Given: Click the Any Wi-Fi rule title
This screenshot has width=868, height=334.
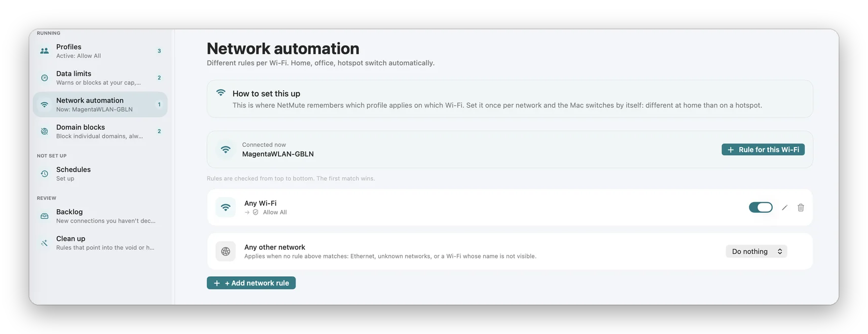Looking at the screenshot, I should tap(261, 203).
